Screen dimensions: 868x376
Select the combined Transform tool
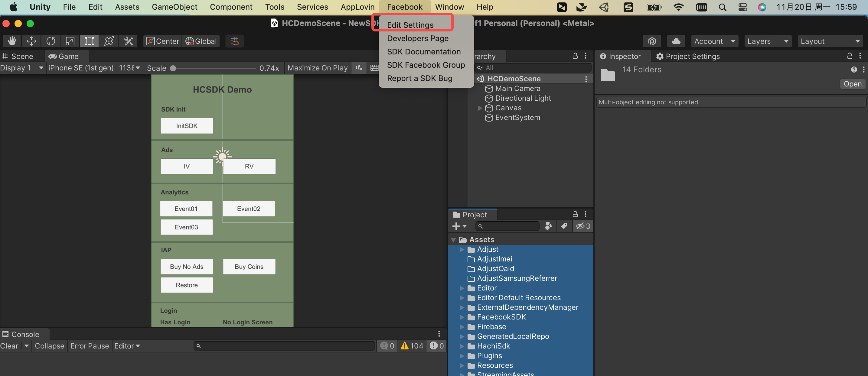coord(109,41)
